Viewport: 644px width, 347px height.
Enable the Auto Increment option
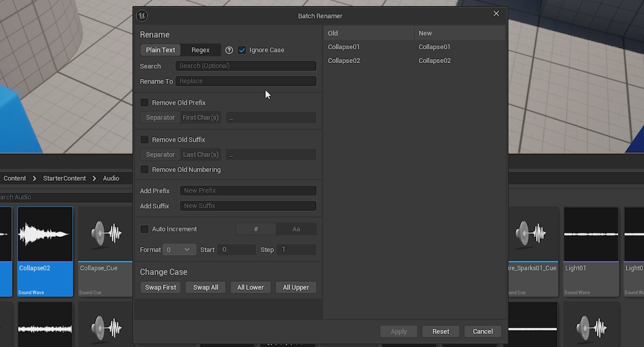[144, 229]
